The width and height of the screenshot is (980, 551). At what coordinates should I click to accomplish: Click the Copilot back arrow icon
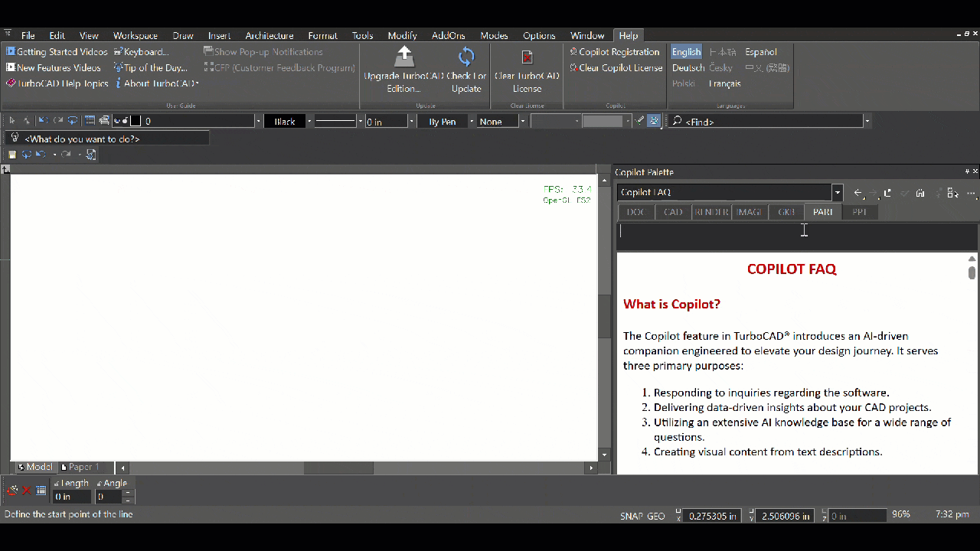point(859,194)
